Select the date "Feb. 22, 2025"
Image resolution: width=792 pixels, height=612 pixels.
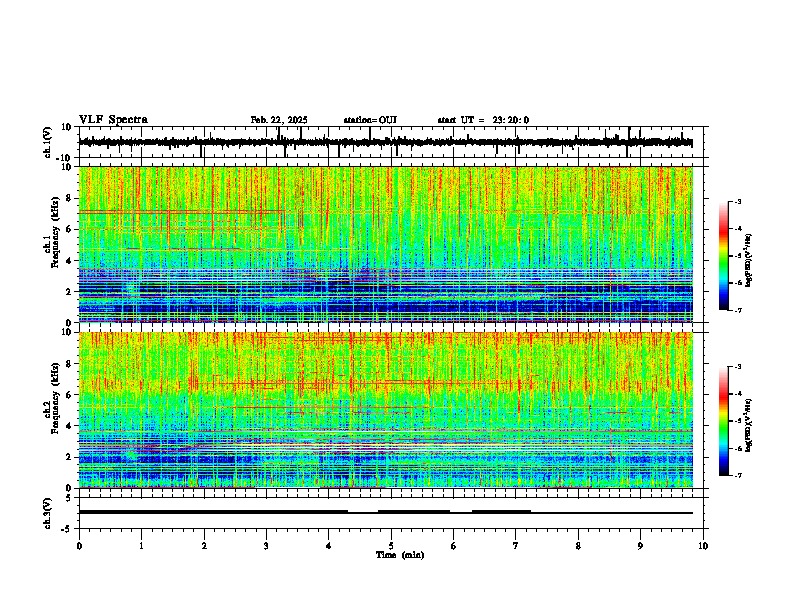pyautogui.click(x=279, y=120)
